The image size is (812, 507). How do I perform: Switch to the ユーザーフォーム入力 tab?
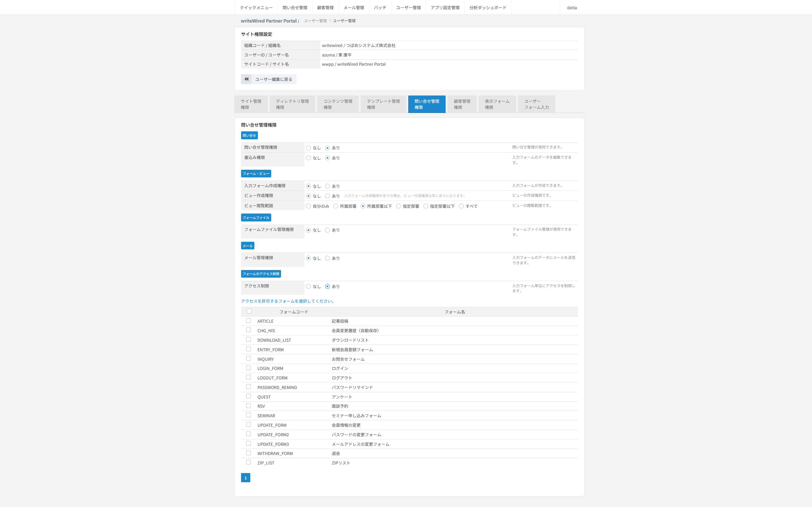pos(536,104)
